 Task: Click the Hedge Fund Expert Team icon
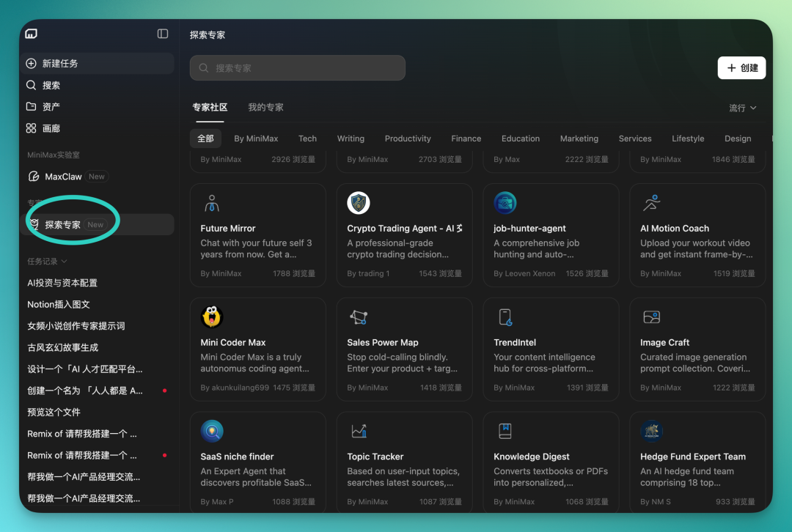(x=652, y=431)
